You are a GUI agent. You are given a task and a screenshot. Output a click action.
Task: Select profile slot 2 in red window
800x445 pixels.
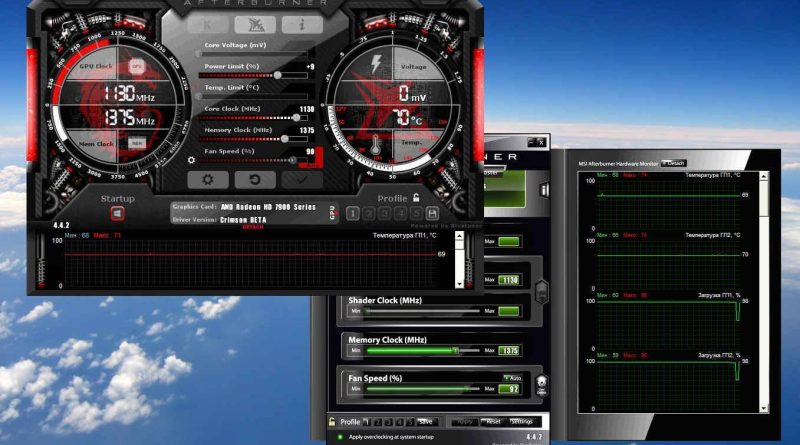(369, 213)
